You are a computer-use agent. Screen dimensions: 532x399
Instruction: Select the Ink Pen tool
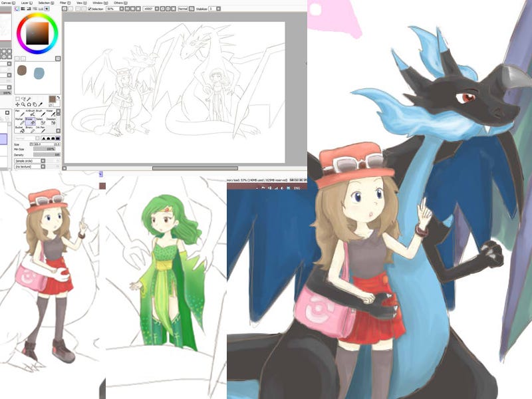41,130
